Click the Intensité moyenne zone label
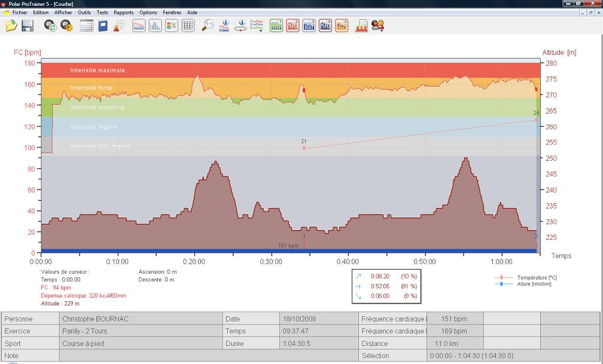Screen dimensions: 603x364 (98, 107)
